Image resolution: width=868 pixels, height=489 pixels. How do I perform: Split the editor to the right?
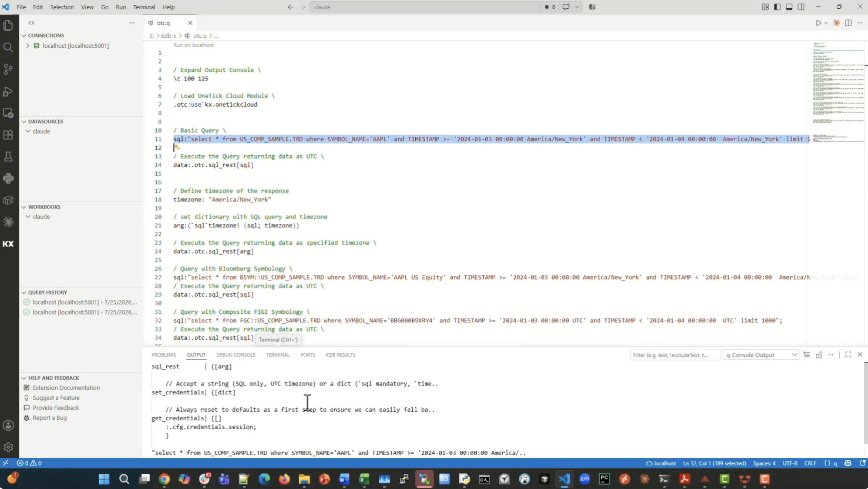tap(848, 23)
